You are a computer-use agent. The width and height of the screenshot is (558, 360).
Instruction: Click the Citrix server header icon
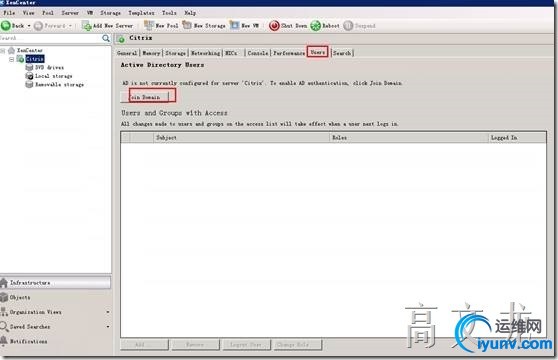(x=121, y=38)
